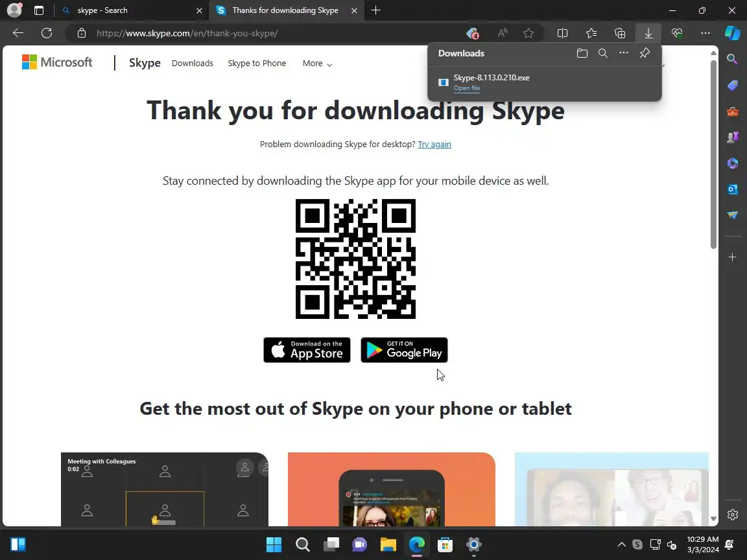Open Task View on the taskbar
The width and height of the screenshot is (747, 560).
pyautogui.click(x=331, y=544)
